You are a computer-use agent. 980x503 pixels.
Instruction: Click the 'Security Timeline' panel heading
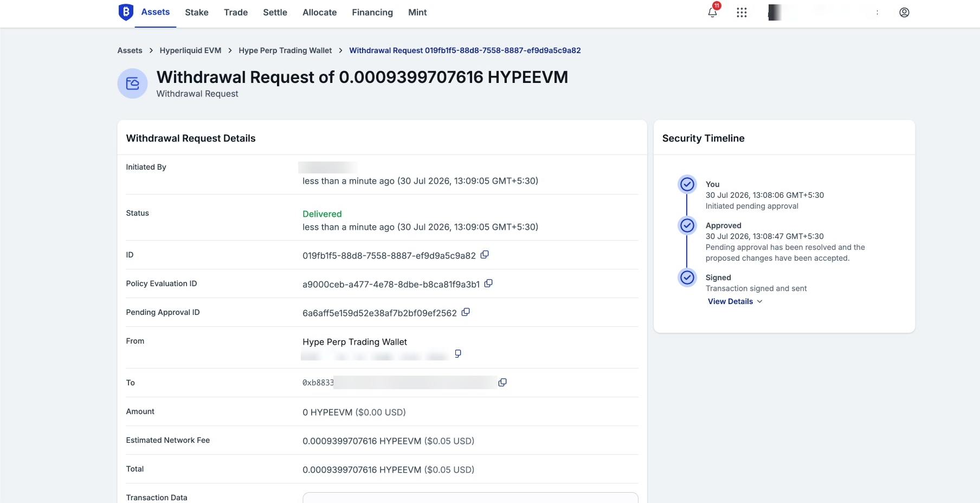point(704,138)
